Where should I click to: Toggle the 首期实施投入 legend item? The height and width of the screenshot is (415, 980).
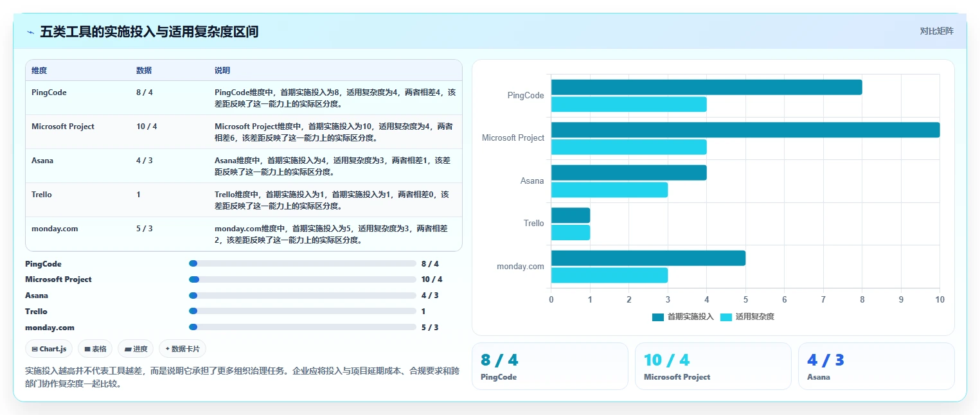[682, 317]
